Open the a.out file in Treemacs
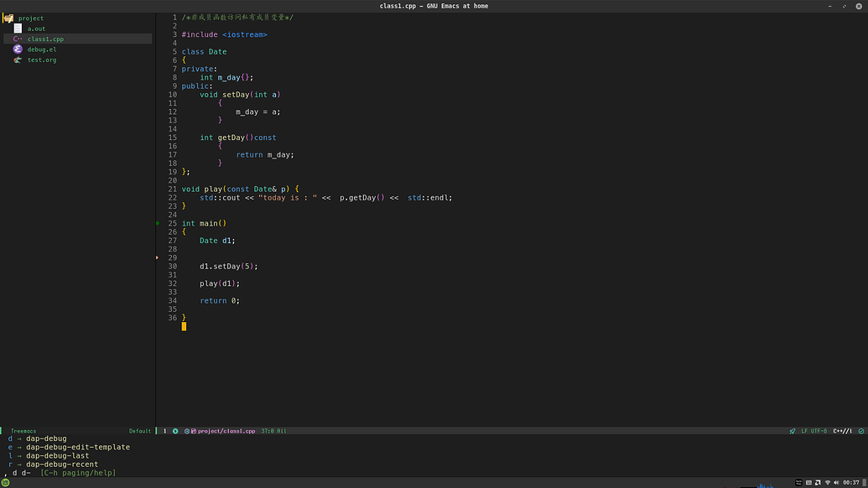The height and width of the screenshot is (488, 868). pyautogui.click(x=36, y=29)
